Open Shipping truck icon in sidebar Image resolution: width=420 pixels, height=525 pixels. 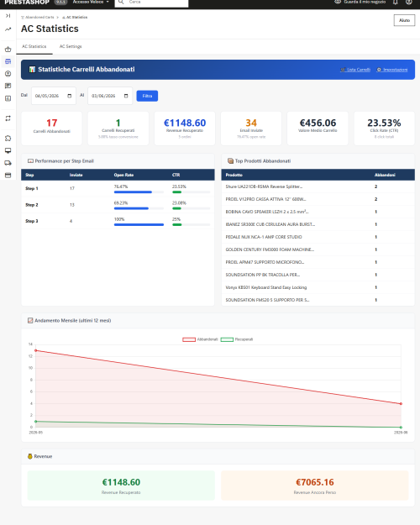pos(8,163)
